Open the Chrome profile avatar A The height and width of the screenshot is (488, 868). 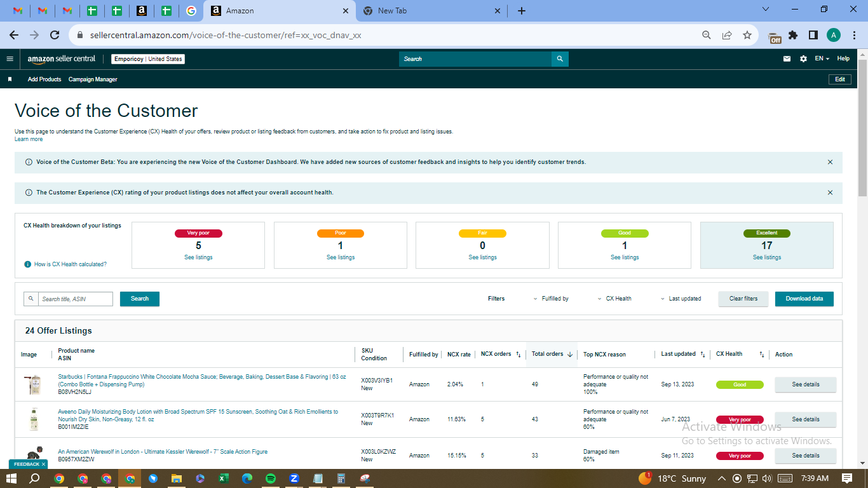click(834, 35)
